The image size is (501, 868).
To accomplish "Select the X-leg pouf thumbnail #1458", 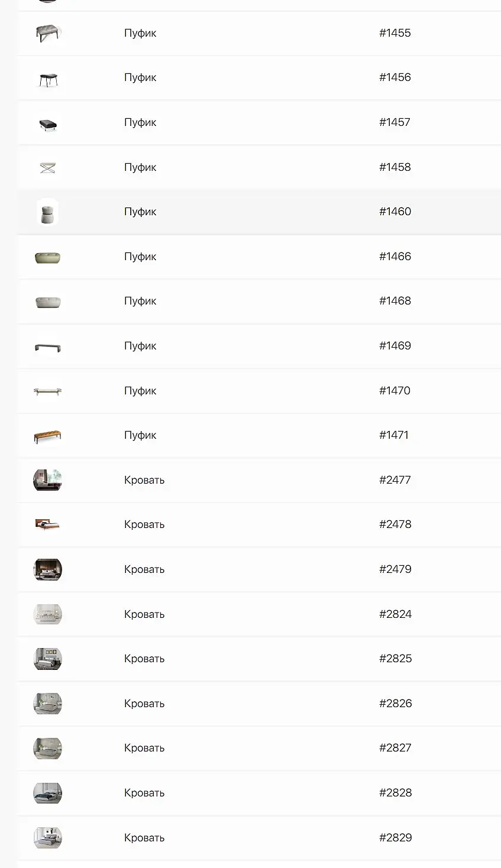I will tap(47, 167).
